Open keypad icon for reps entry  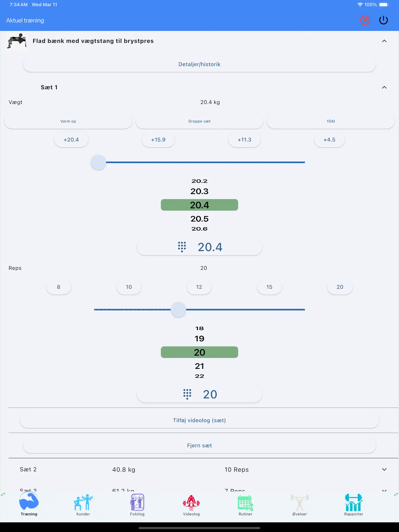[187, 394]
